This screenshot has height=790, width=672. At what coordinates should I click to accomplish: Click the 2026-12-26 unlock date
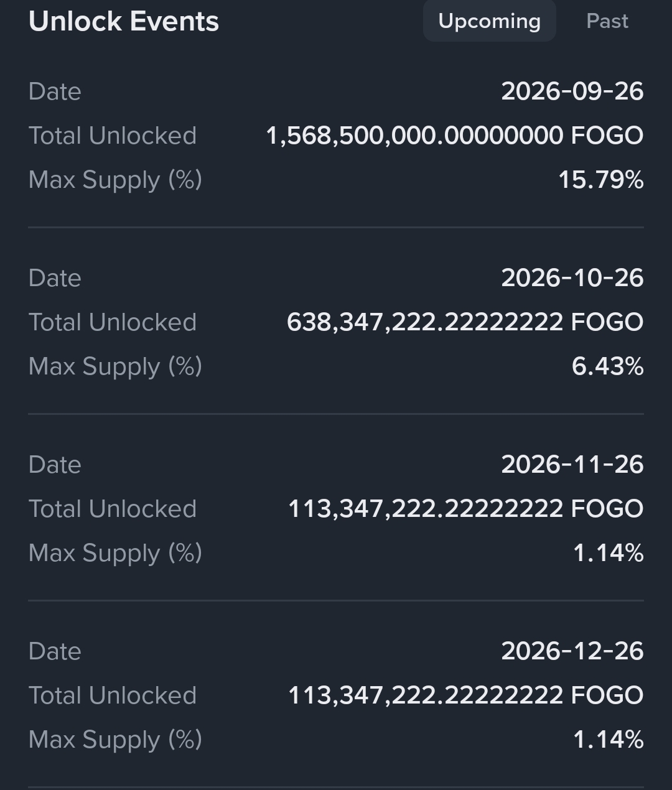[572, 651]
